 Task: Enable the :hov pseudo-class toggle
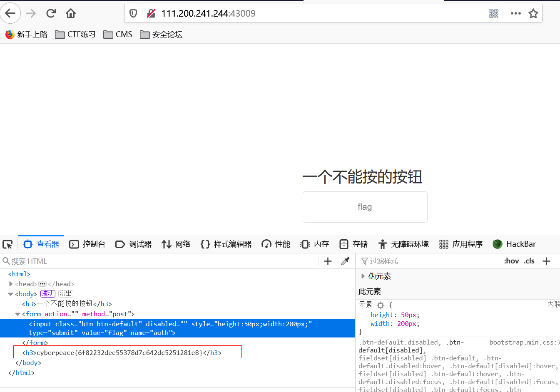[511, 261]
